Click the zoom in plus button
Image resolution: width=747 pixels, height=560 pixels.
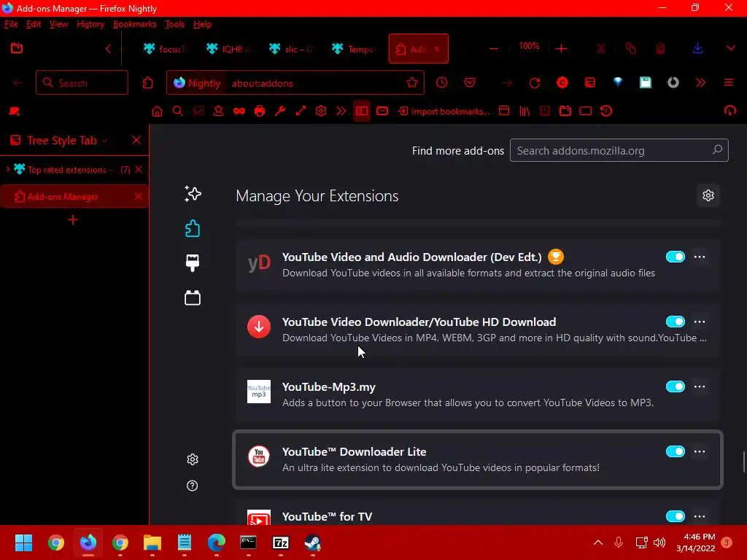point(561,48)
